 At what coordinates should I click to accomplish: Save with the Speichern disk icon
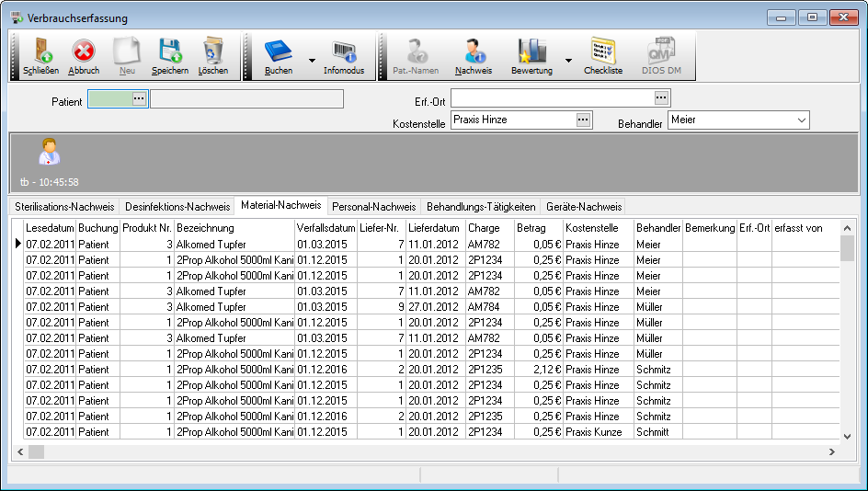(x=169, y=51)
